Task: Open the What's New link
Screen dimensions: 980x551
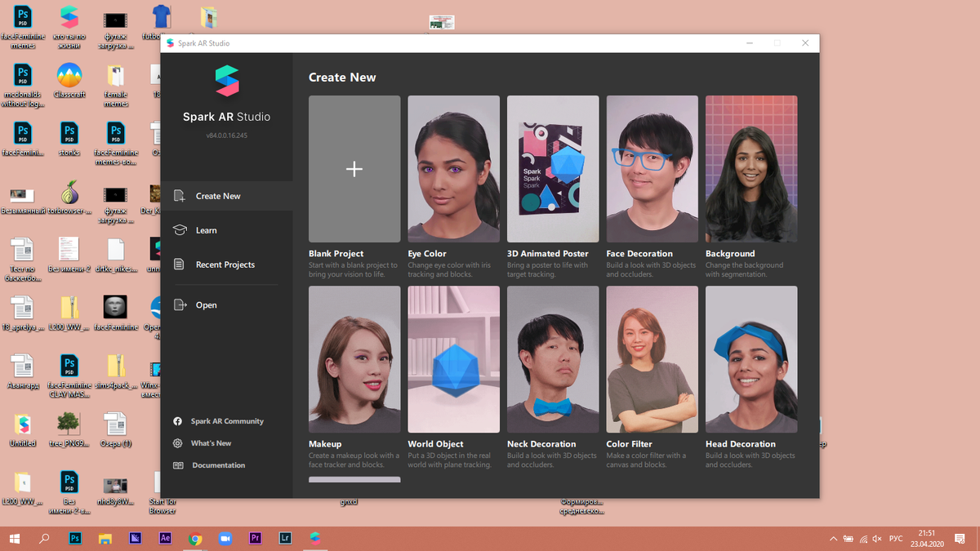Action: 203,443
